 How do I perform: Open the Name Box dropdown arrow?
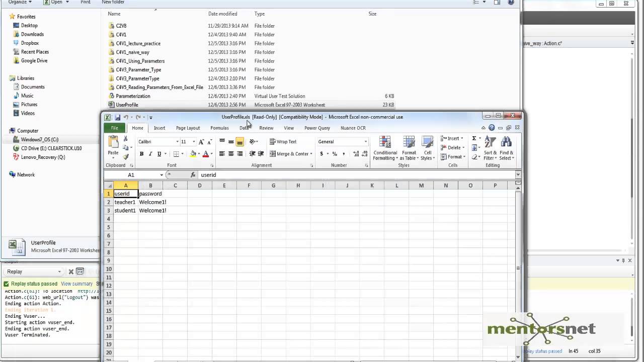(162, 175)
